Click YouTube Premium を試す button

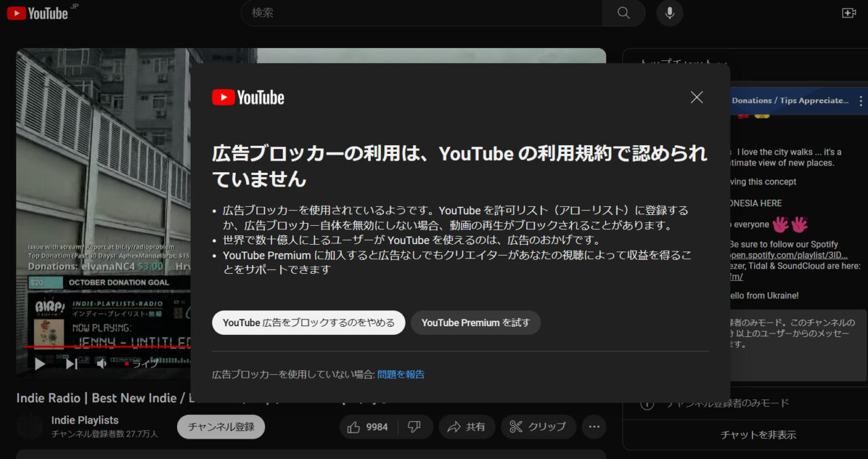(x=475, y=323)
